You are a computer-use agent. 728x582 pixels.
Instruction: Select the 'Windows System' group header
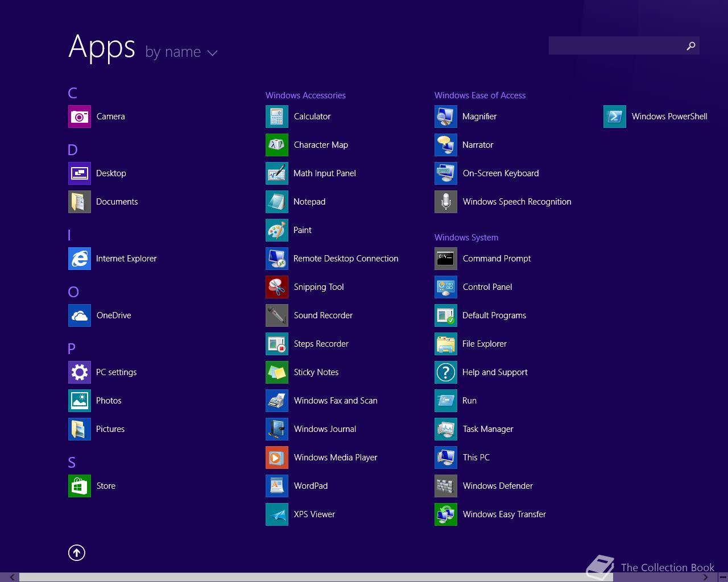(466, 238)
